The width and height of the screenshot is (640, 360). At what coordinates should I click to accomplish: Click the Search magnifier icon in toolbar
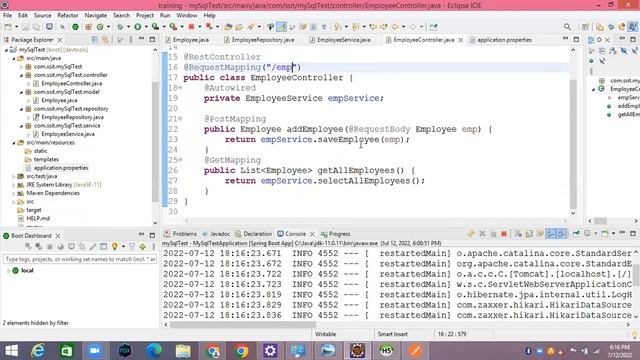pyautogui.click(x=567, y=27)
